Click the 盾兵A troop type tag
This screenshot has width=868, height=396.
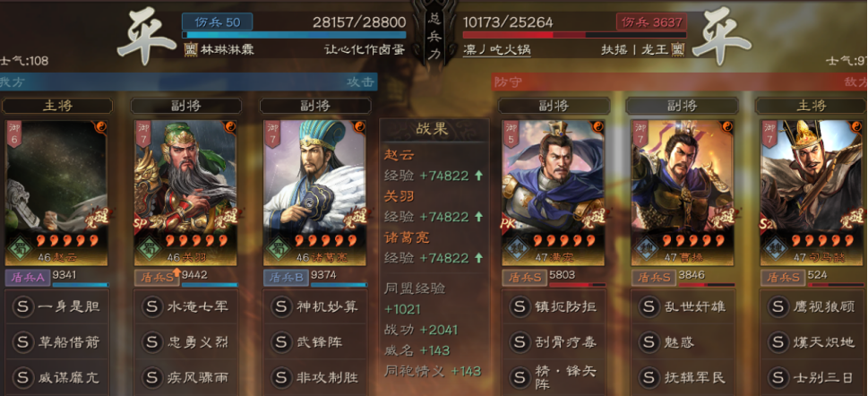(28, 278)
